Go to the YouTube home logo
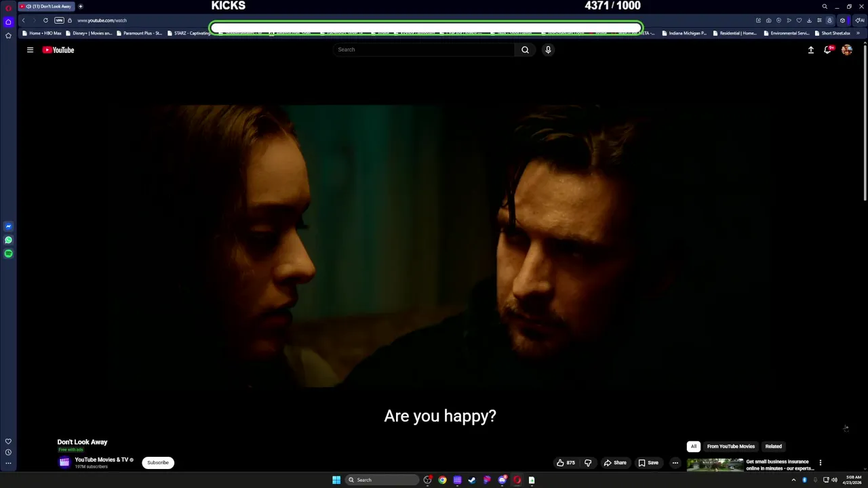Viewport: 868px width, 488px height. point(58,49)
